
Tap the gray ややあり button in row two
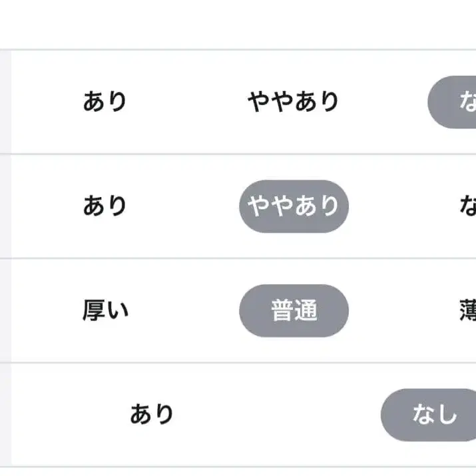pos(294,206)
